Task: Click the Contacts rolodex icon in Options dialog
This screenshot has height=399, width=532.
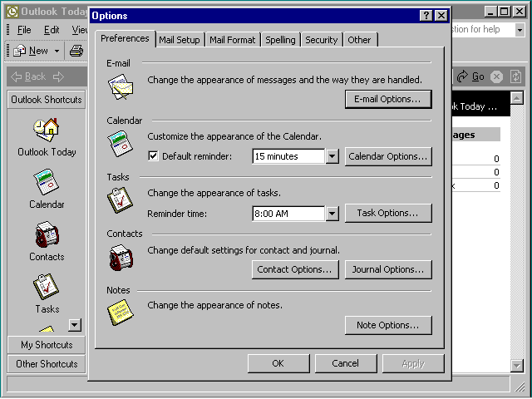Action: tap(121, 258)
